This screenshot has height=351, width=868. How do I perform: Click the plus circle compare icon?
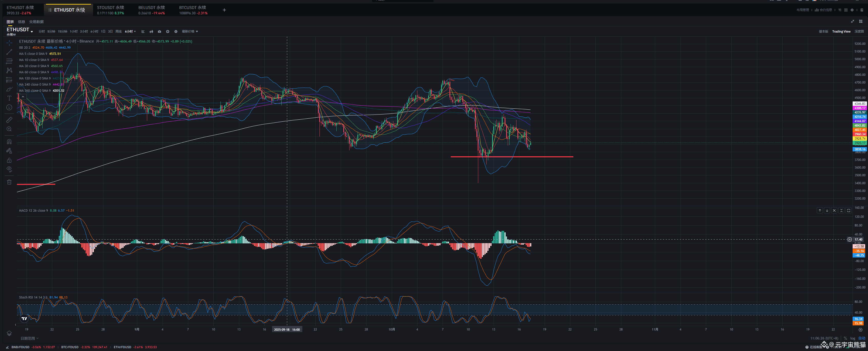click(167, 31)
